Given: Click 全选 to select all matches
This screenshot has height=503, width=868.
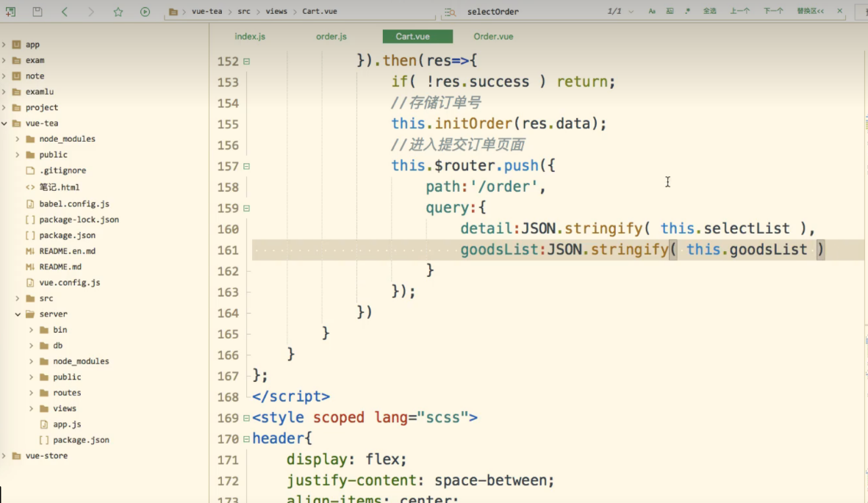Looking at the screenshot, I should click(x=710, y=11).
